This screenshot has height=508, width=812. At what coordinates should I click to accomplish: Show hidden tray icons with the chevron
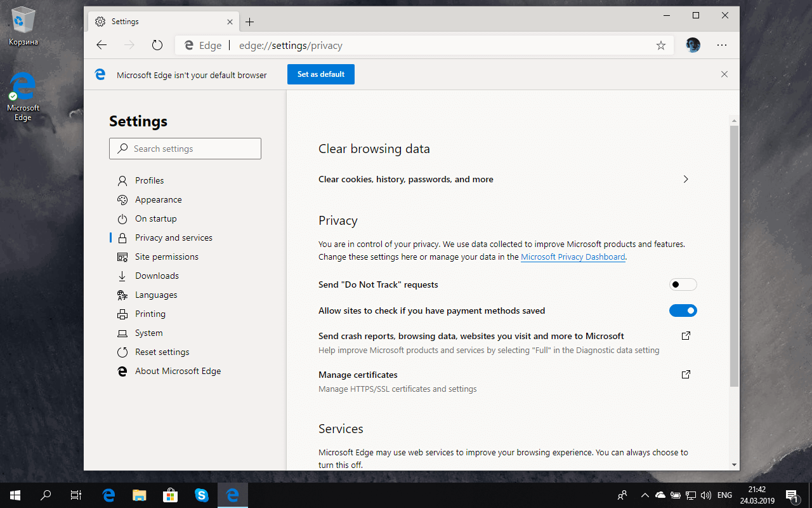[645, 495]
